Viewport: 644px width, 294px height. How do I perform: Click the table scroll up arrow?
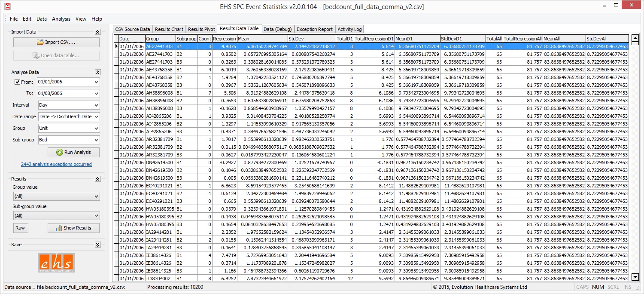635,38
